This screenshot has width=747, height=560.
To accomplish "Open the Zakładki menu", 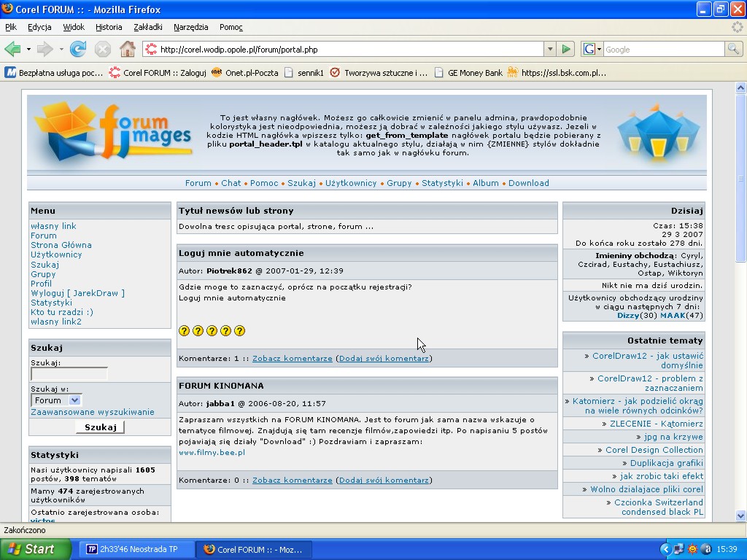I will pos(148,27).
